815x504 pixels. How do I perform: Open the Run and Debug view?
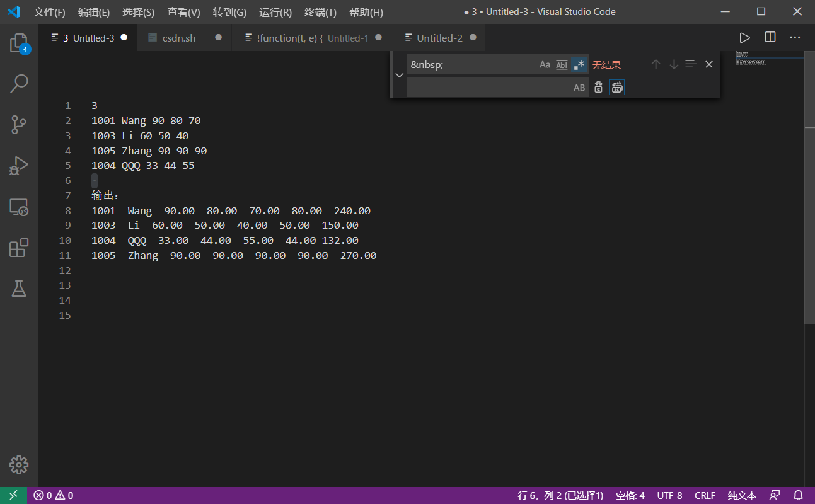pyautogui.click(x=19, y=166)
